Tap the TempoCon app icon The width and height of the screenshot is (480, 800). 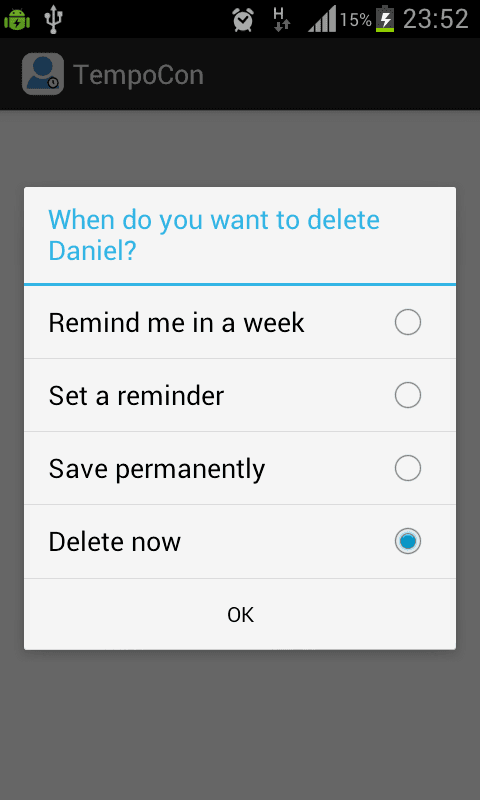point(43,74)
